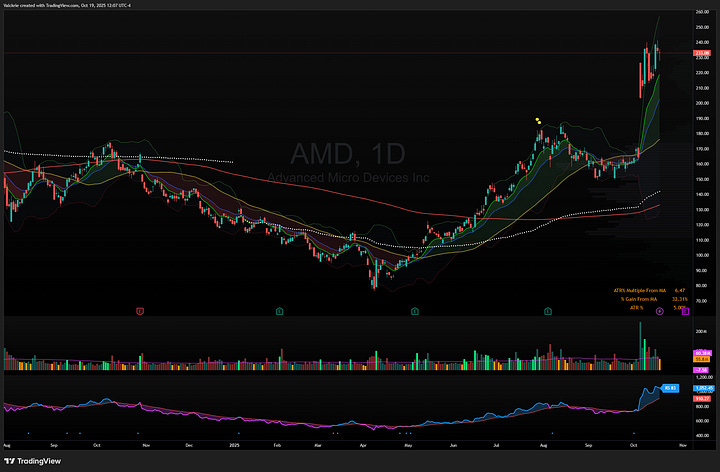Click the created with TradingView.com header text

67,6
